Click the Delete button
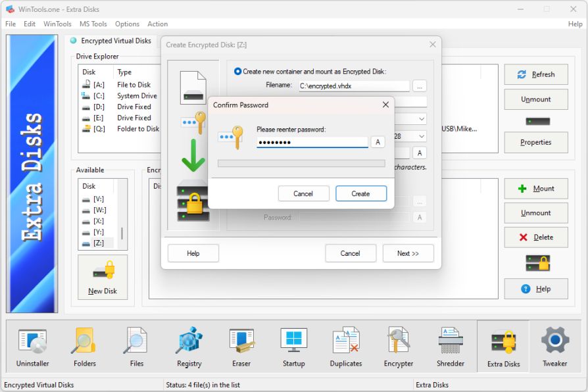The width and height of the screenshot is (588, 392). [x=536, y=237]
